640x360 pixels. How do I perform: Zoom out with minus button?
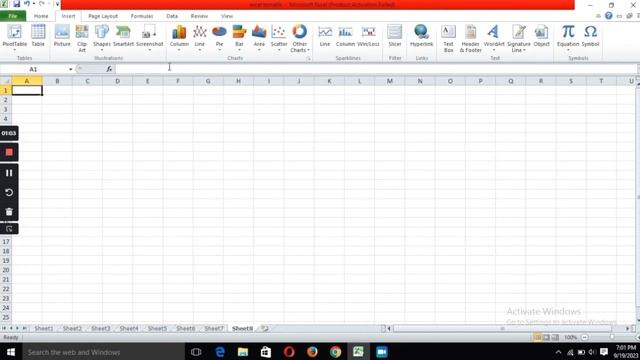[584, 338]
